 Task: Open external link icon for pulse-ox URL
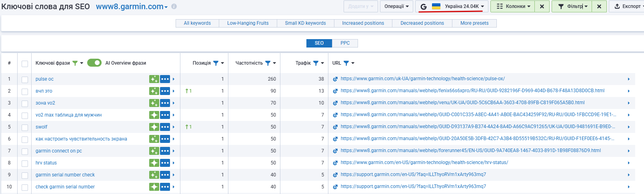(x=335, y=79)
